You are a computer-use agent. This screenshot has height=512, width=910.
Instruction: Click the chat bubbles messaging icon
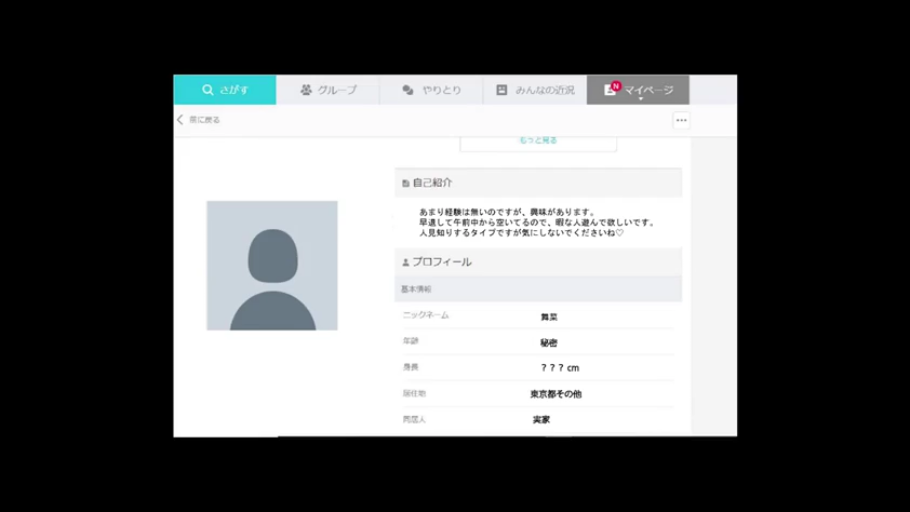tap(408, 90)
